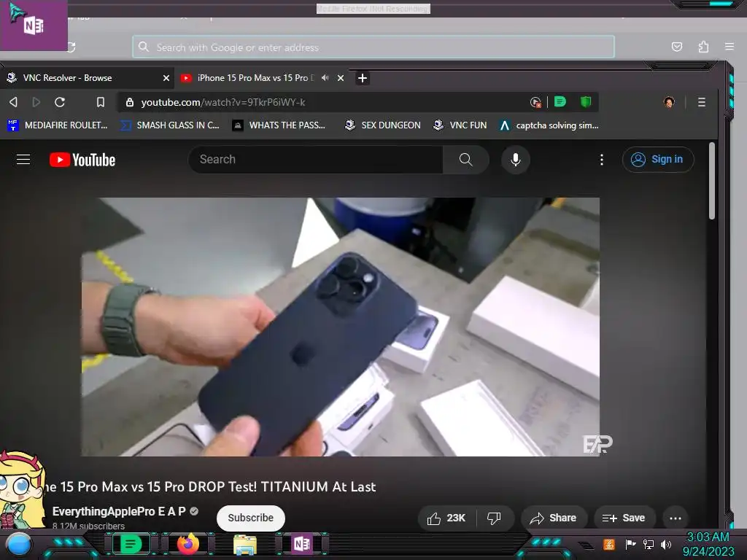Focus the YouTube Search field
Viewport: 747px width, 560px height.
tap(315, 160)
